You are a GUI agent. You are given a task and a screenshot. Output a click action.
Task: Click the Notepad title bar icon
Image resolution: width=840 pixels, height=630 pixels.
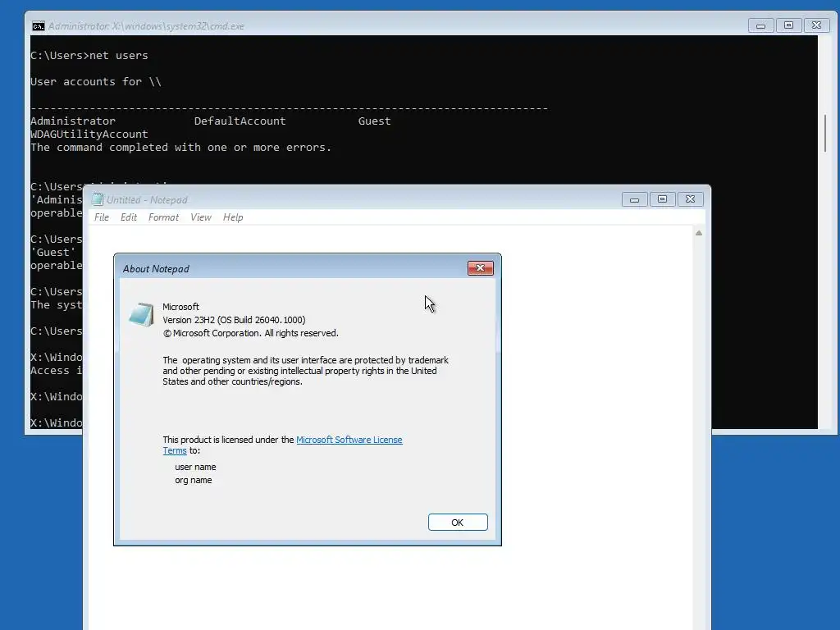97,199
